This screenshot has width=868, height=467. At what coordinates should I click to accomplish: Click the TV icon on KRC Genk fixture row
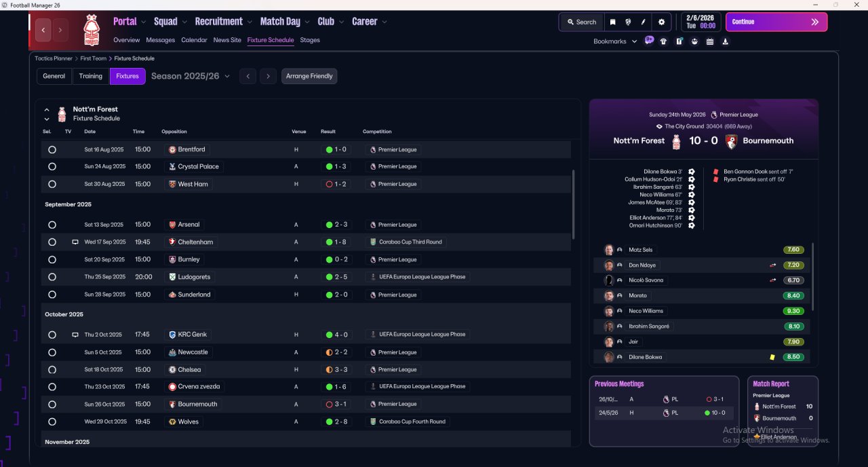coord(75,335)
